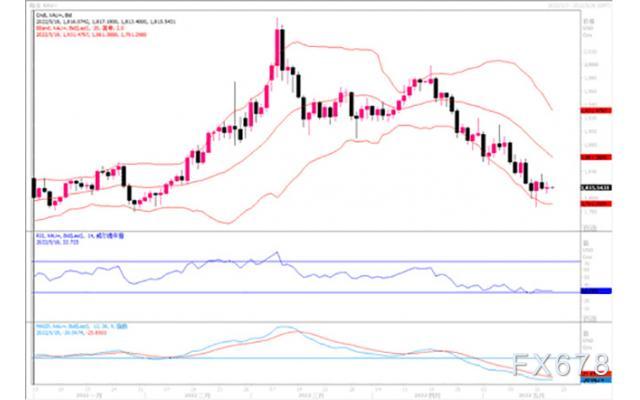Select the black current price label on the axis
Viewport: 640px width, 400px height.
coord(596,188)
